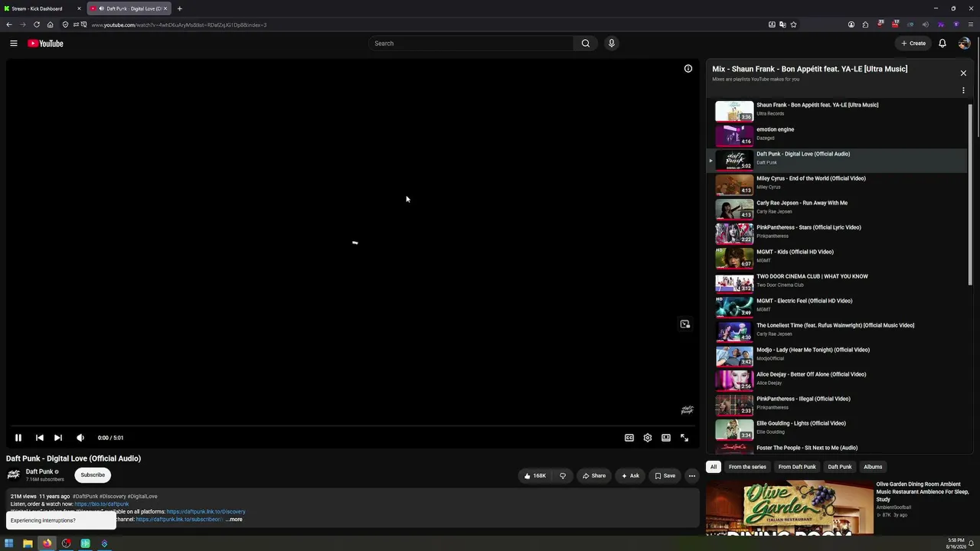The width and height of the screenshot is (980, 551).
Task: Close the Mix playlist panel
Action: tap(963, 73)
